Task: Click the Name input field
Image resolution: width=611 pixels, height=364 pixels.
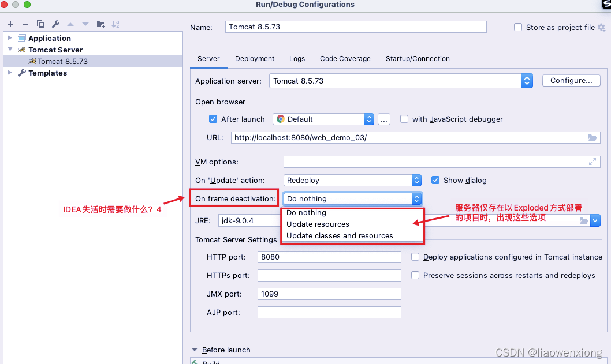Action: pyautogui.click(x=356, y=27)
